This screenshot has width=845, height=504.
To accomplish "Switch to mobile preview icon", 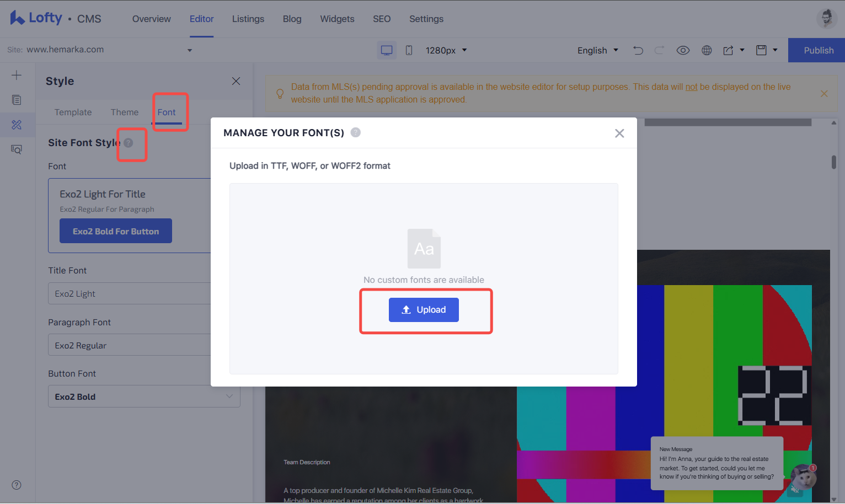I will 409,50.
